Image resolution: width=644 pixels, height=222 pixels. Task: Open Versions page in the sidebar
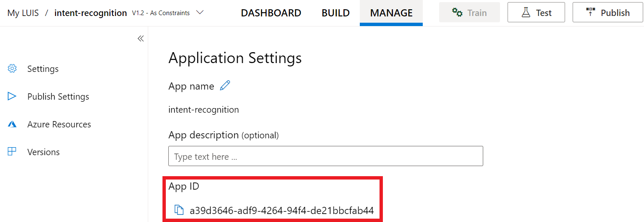[43, 152]
